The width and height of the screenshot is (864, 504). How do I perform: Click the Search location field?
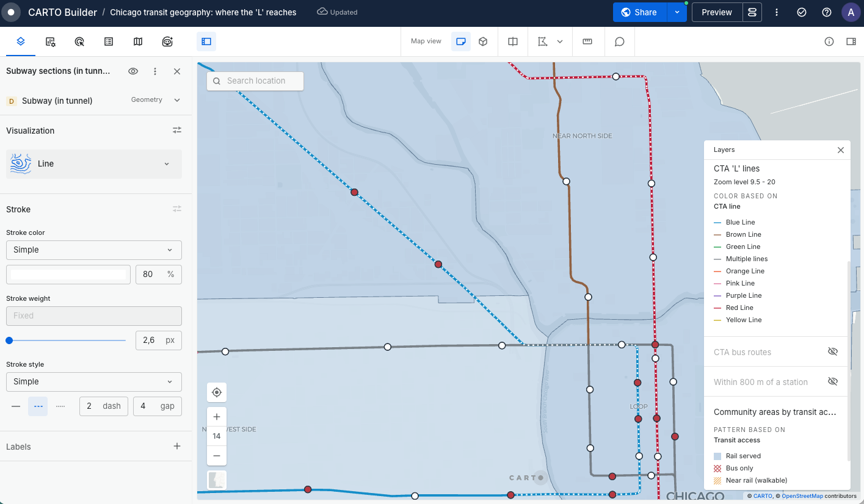[255, 81]
